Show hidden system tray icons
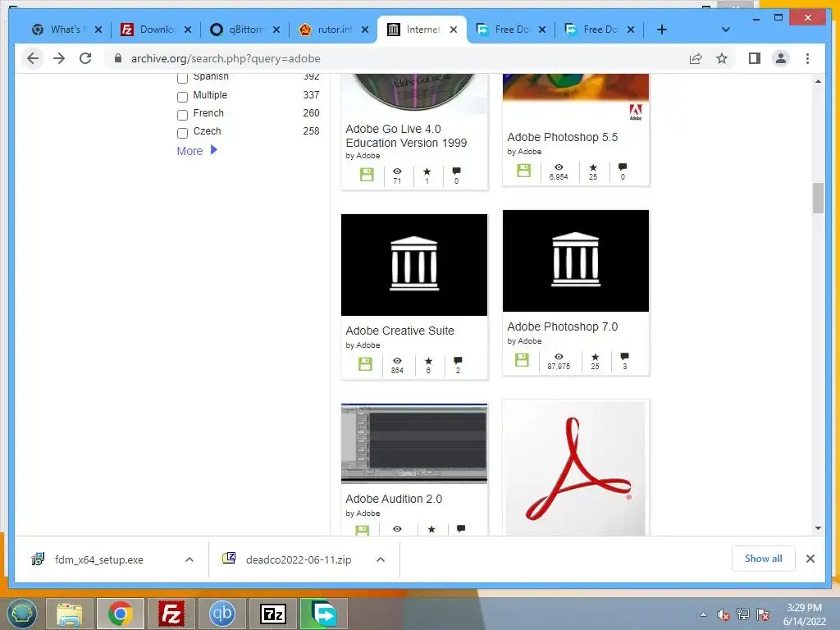 [703, 614]
